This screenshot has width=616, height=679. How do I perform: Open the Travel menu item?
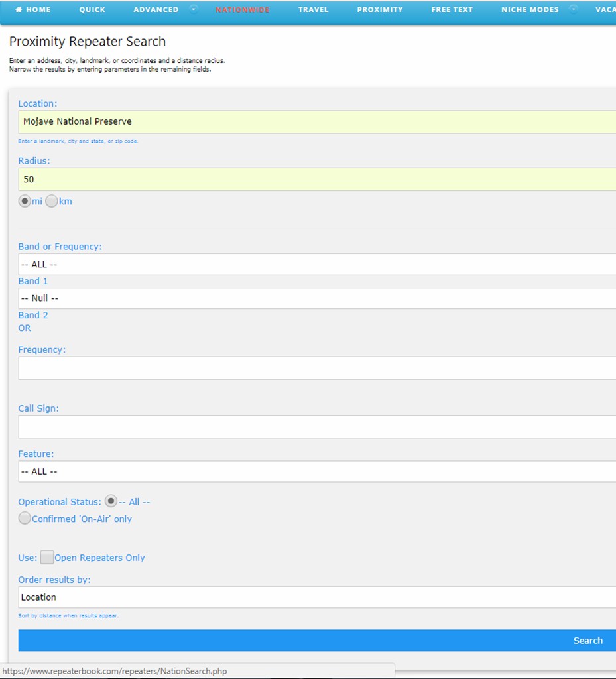(x=313, y=10)
